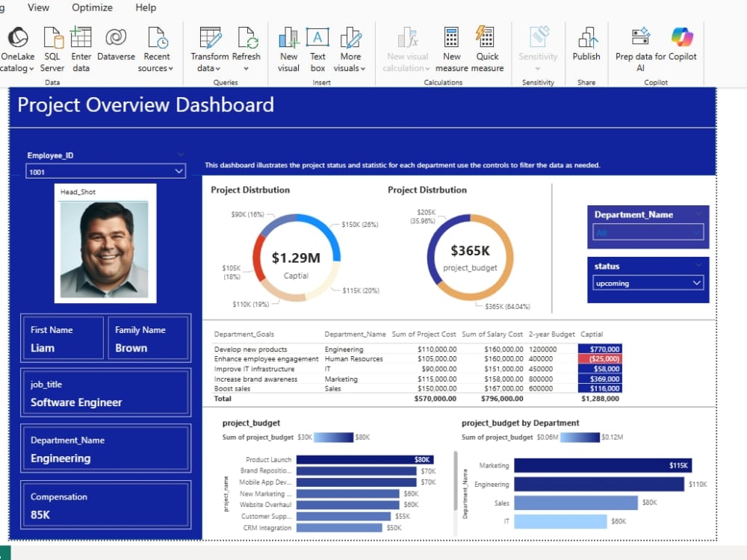The height and width of the screenshot is (560, 747).
Task: Open the Help ribbon tab
Action: click(146, 7)
